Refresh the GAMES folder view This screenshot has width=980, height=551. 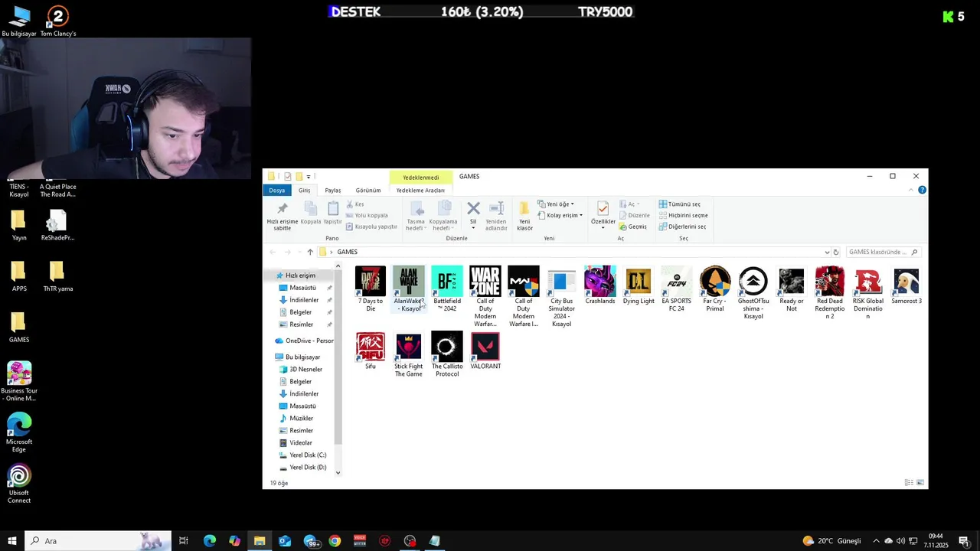[836, 252]
